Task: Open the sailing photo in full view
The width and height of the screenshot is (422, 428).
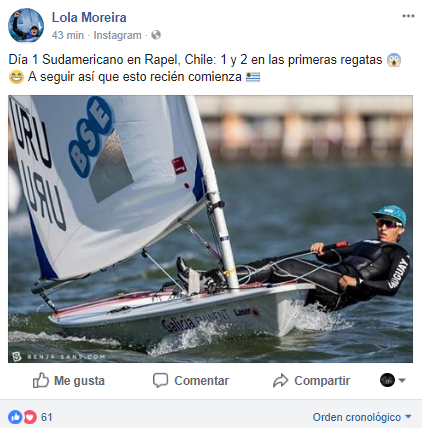Action: (210, 229)
